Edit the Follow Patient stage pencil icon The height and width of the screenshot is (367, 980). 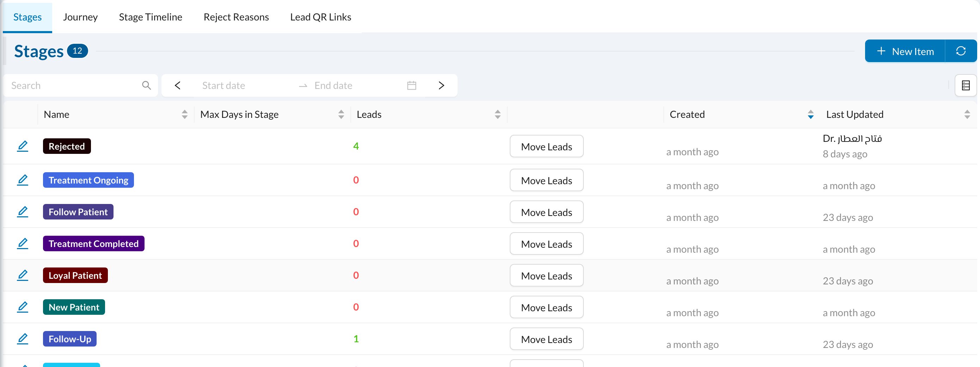(x=23, y=212)
